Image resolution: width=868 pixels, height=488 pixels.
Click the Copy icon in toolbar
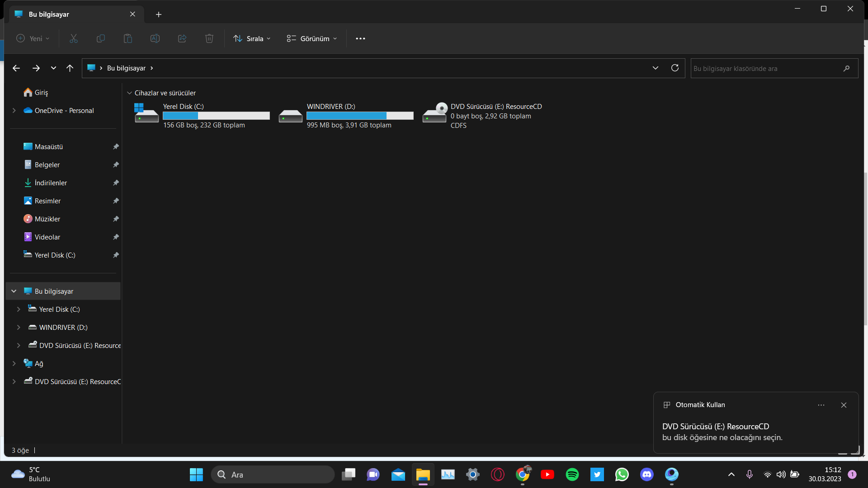pos(101,38)
